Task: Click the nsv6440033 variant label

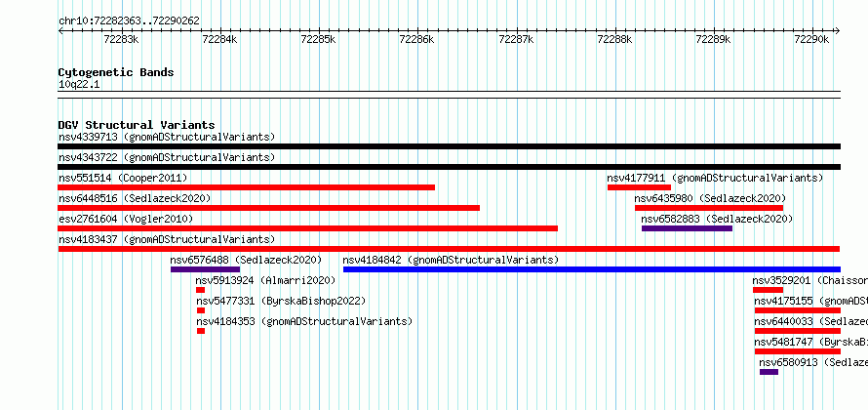Action: coord(811,321)
